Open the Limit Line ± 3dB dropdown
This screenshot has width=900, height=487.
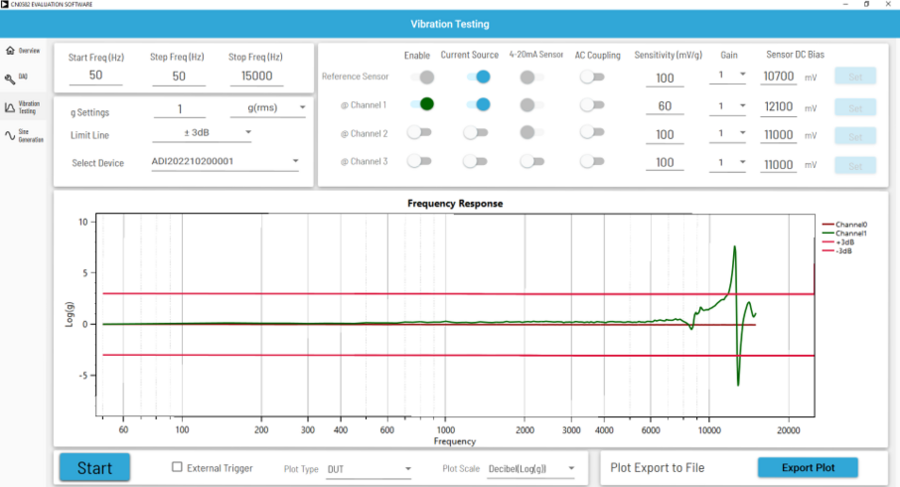pyautogui.click(x=201, y=133)
